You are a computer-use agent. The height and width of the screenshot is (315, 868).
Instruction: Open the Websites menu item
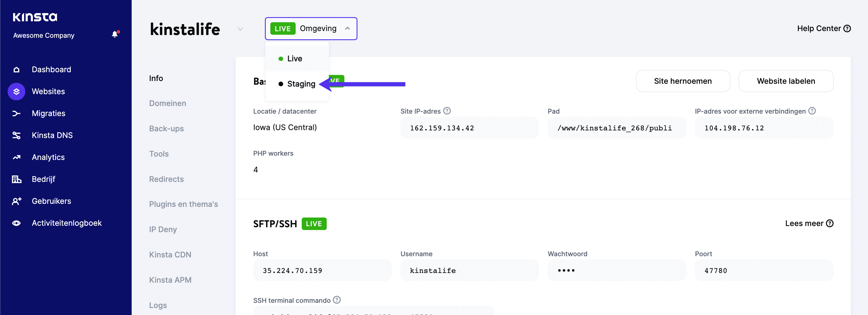pyautogui.click(x=48, y=92)
